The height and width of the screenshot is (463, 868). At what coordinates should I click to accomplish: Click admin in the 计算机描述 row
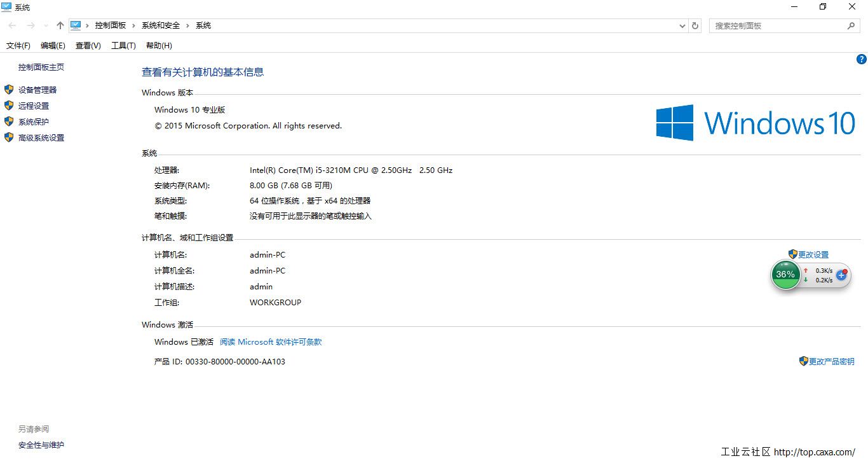[261, 287]
